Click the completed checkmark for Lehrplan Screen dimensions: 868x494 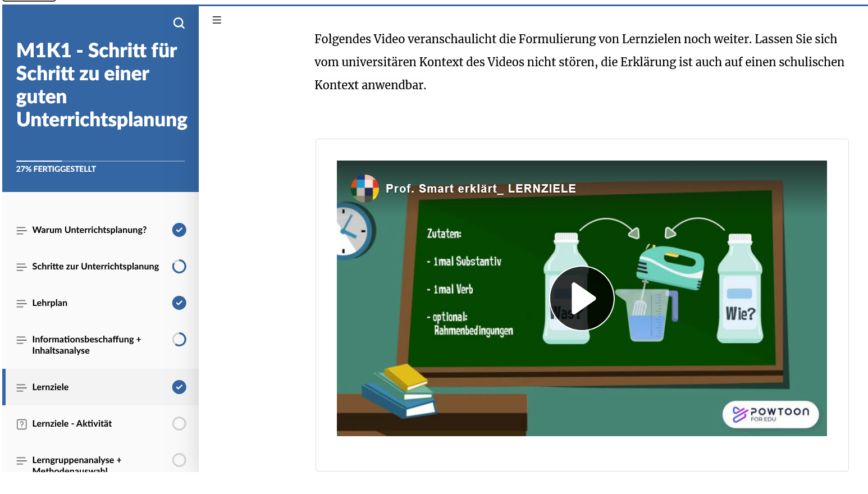click(x=179, y=303)
